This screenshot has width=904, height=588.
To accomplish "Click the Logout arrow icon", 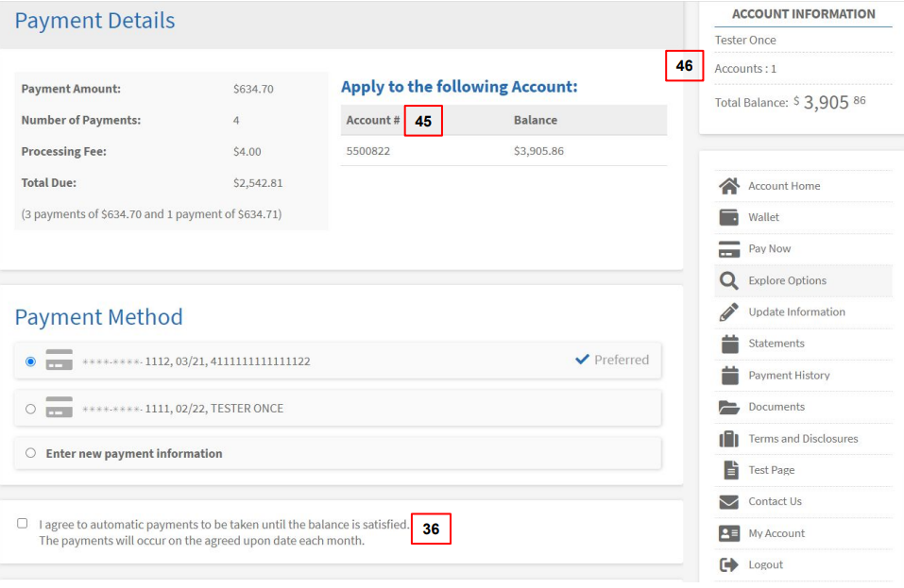I will click(x=728, y=564).
